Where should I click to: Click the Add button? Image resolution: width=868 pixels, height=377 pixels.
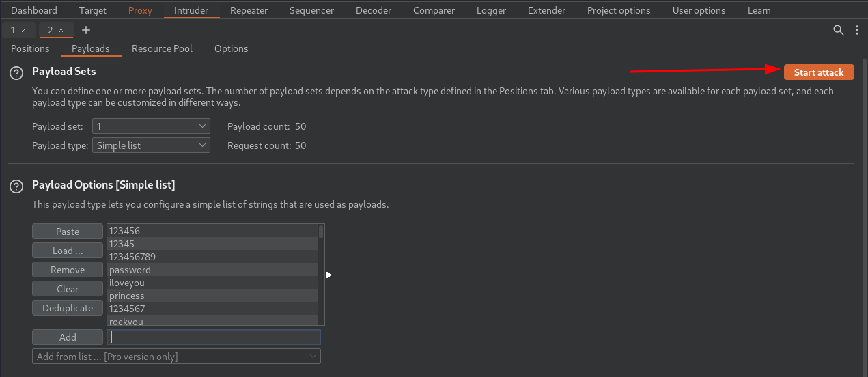tap(68, 337)
